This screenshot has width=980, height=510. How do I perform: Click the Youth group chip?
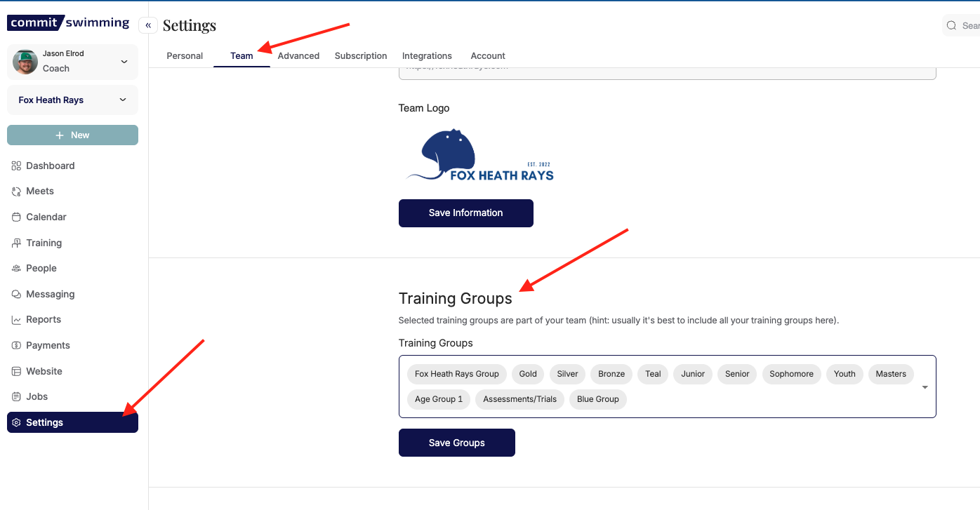(845, 374)
